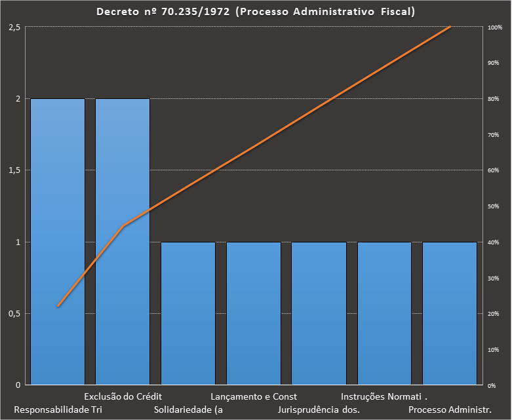Select the 'Jurisprudência dos.' axis label

pos(319,410)
